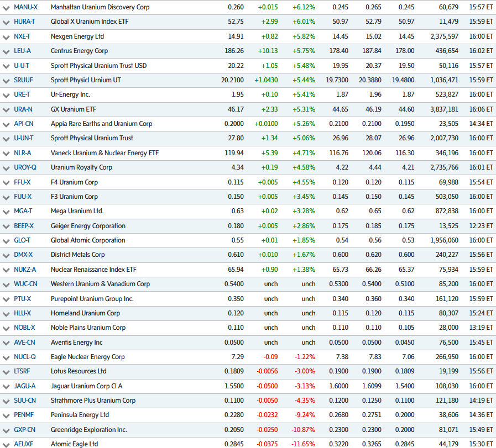Select Mega Uranium Ltd. name
This screenshot has width=496, height=448.
tap(77, 210)
